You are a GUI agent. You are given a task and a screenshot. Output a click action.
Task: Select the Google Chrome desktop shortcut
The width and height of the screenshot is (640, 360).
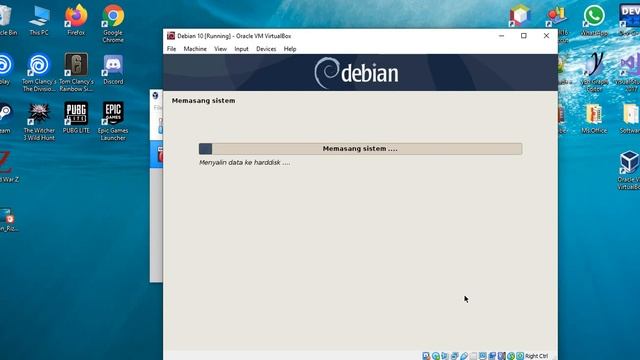click(113, 24)
